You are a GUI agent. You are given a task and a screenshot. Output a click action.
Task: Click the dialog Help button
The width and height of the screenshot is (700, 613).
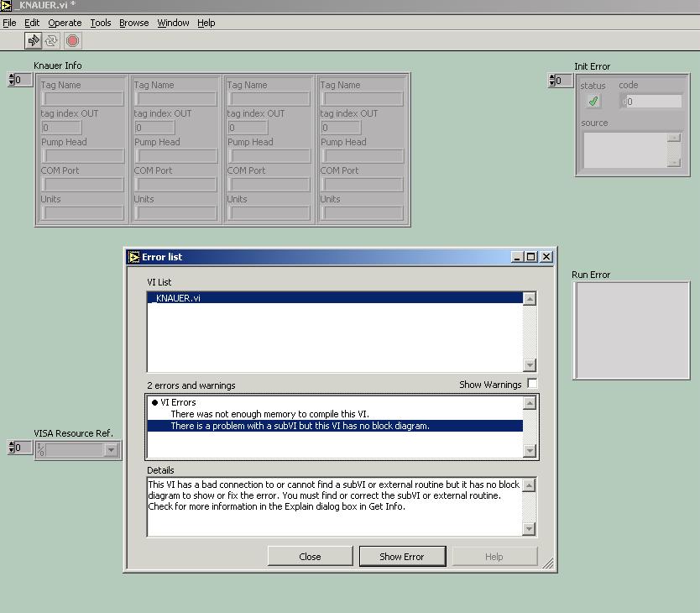(x=494, y=556)
